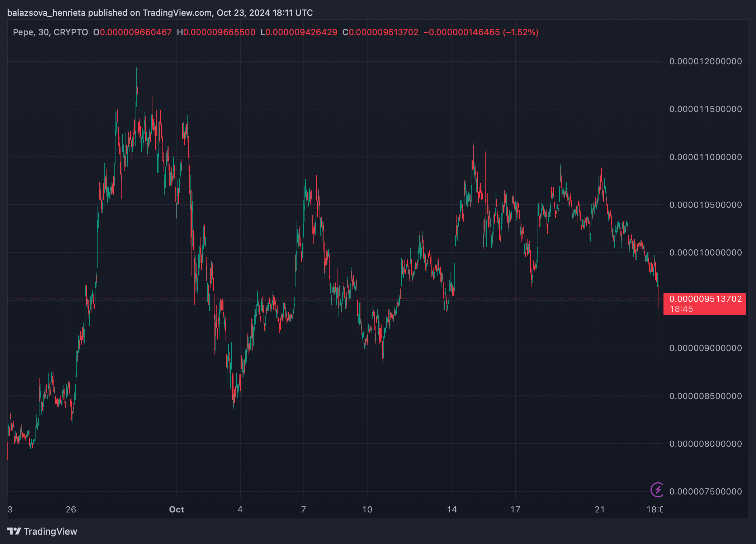Viewport: 756px width, 544px height.
Task: Click the 14 date marker on time axis
Action: [x=452, y=510]
